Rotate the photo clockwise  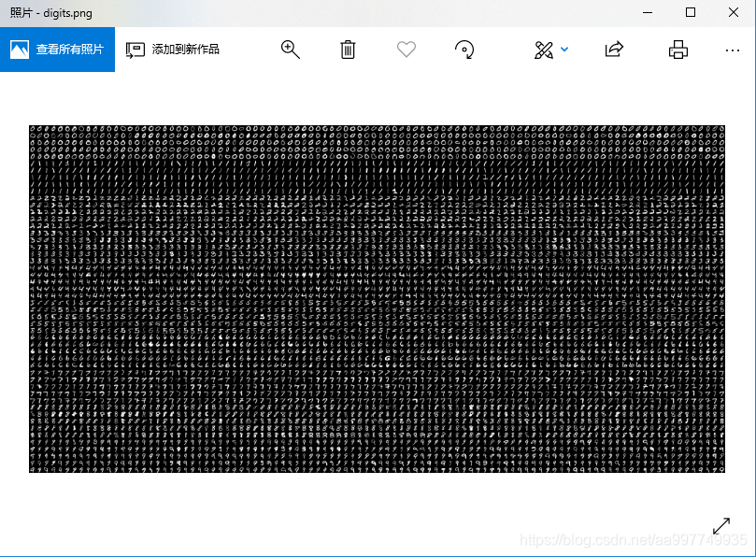464,50
